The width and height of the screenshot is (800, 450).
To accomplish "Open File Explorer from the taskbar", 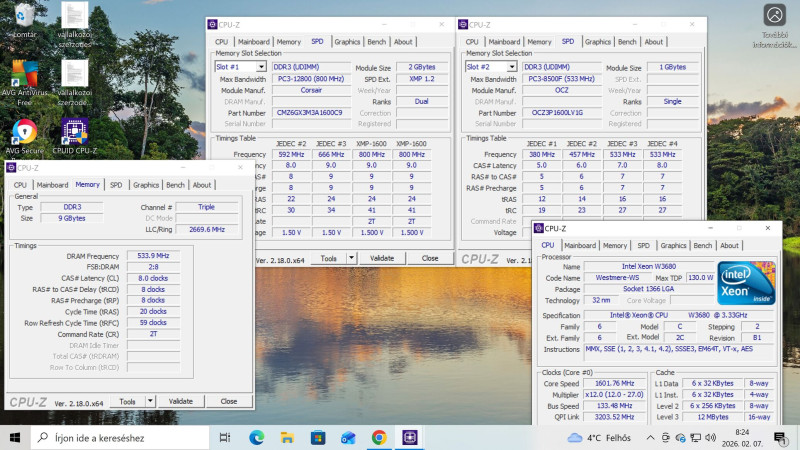I will click(285, 437).
